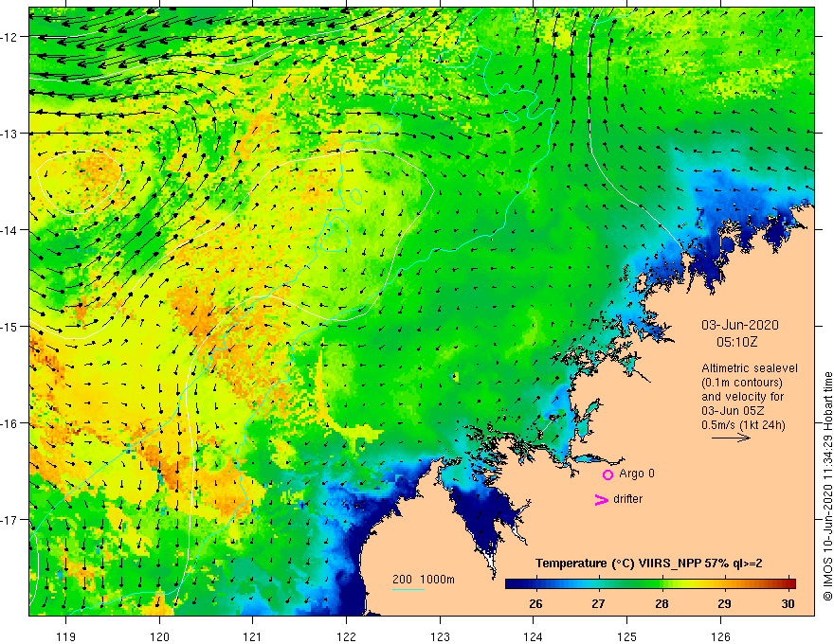The height and width of the screenshot is (644, 834).
Task: Click the latitude axis label -17
Action: click(x=10, y=520)
